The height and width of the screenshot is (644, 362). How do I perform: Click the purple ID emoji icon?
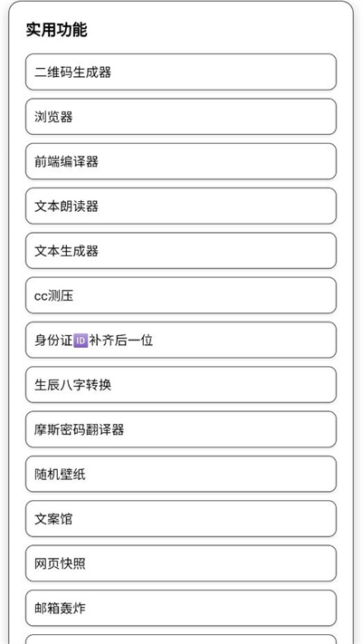click(81, 341)
